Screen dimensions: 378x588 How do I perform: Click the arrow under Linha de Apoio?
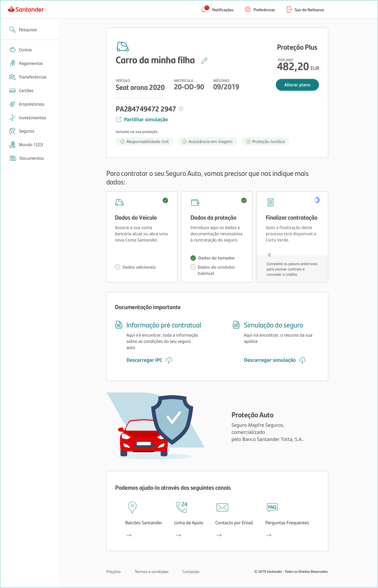tap(179, 535)
